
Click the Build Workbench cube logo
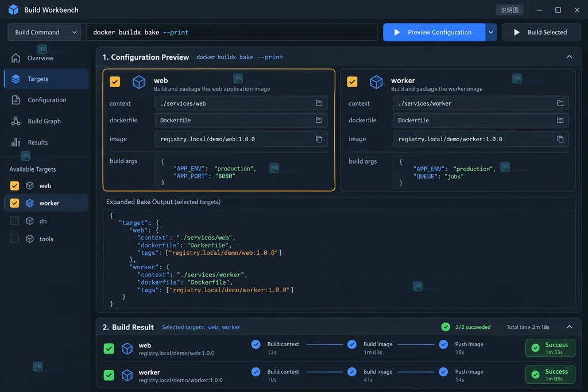point(14,10)
